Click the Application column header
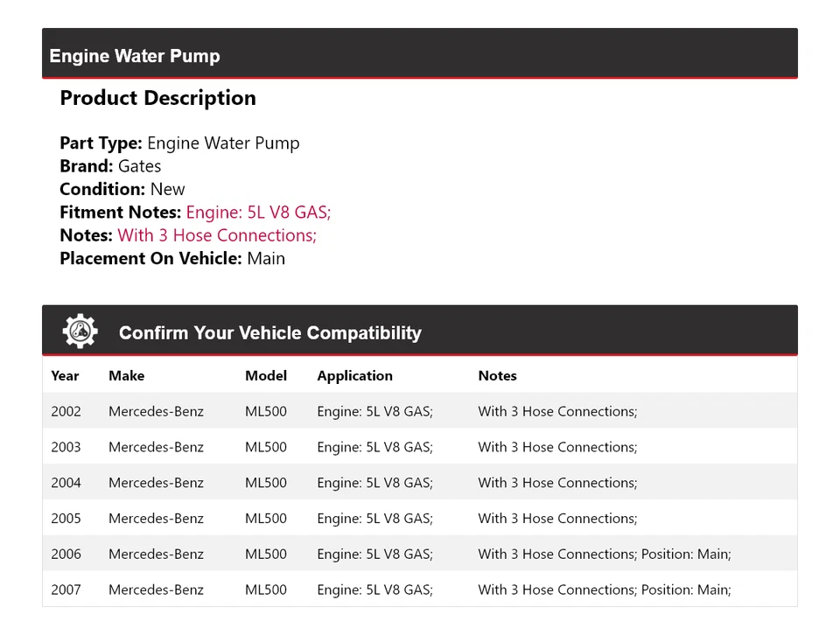Image resolution: width=840 pixels, height=635 pixels. (x=354, y=375)
